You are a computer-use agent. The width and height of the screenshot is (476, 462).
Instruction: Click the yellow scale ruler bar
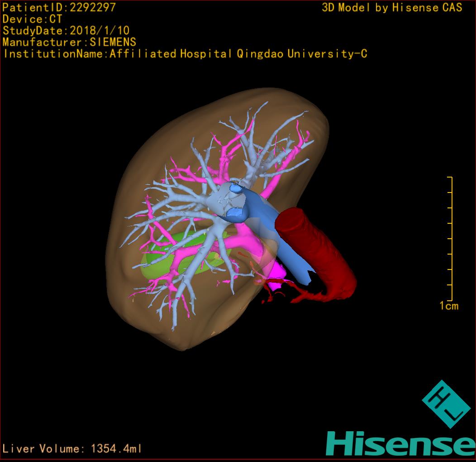[450, 239]
